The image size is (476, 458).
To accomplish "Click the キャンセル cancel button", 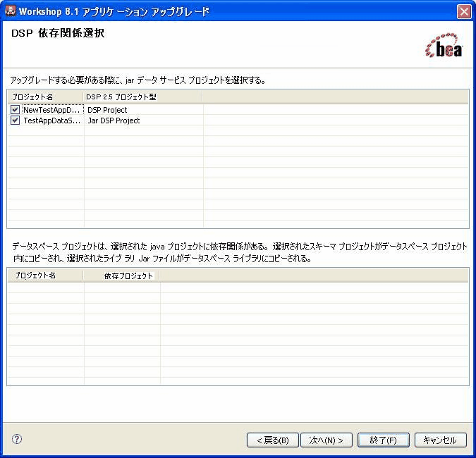I will 440,440.
